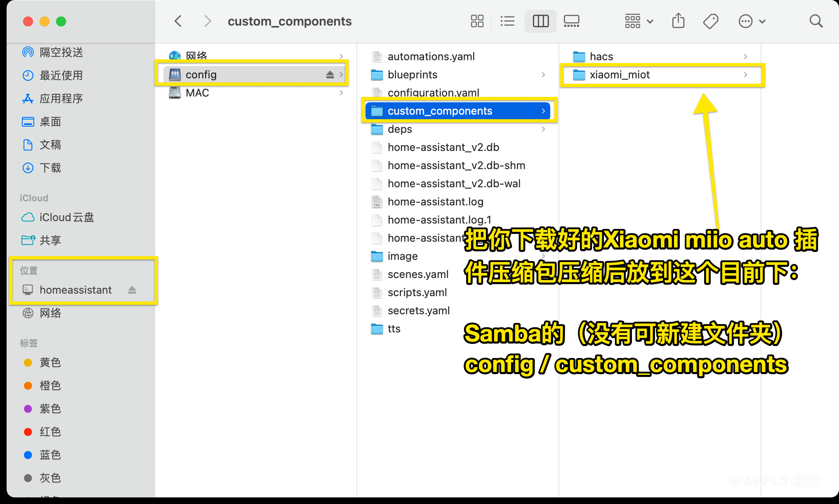839x504 pixels.
Task: Open the blueprints folder
Action: pos(412,75)
